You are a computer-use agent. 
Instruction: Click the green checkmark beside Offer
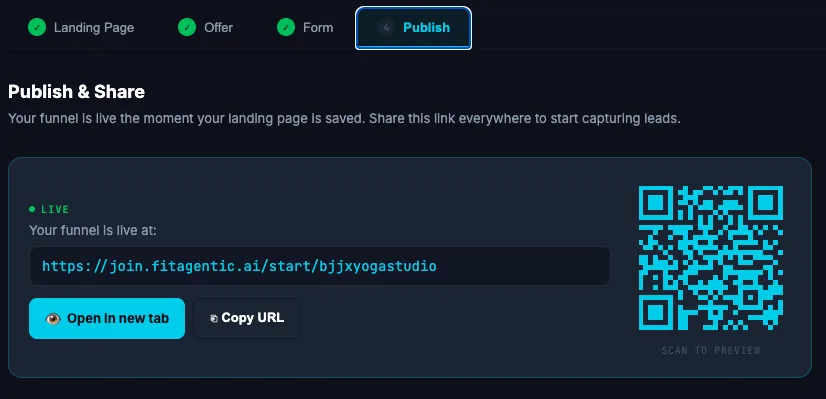187,27
